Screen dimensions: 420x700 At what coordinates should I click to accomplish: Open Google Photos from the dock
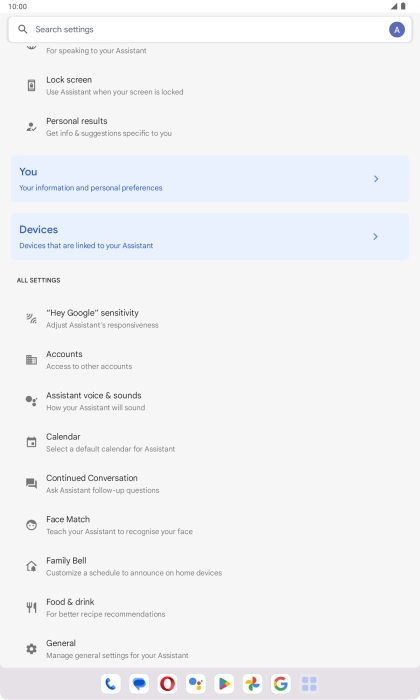[252, 683]
